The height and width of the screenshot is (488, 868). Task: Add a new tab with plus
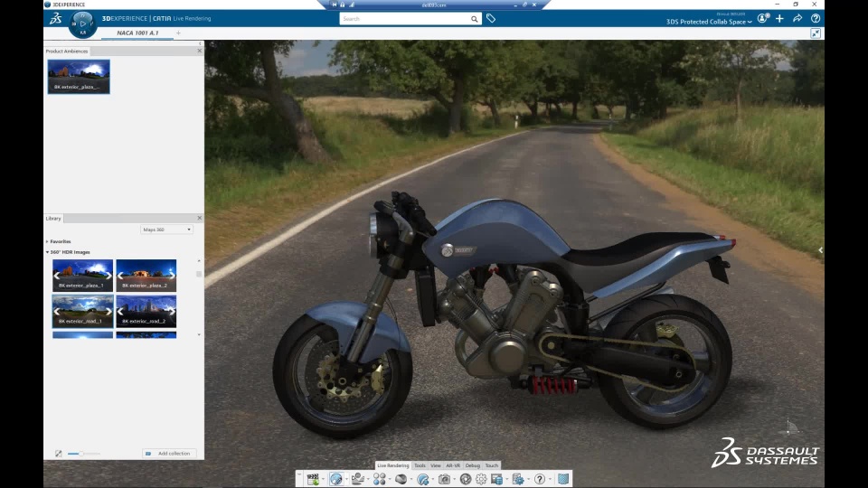pyautogui.click(x=178, y=33)
